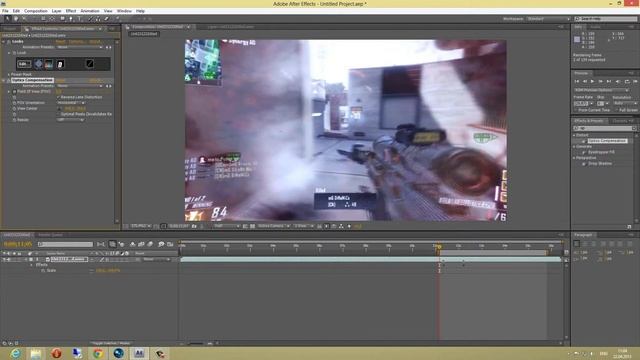640x360 pixels.
Task: Toggle From Current Time checkbox
Action: (576, 110)
